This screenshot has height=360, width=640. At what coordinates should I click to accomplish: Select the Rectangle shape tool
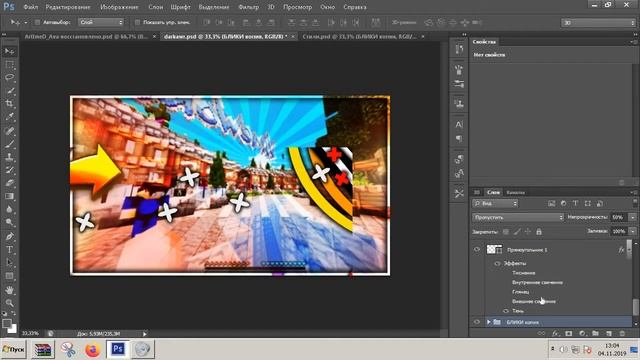point(9,276)
